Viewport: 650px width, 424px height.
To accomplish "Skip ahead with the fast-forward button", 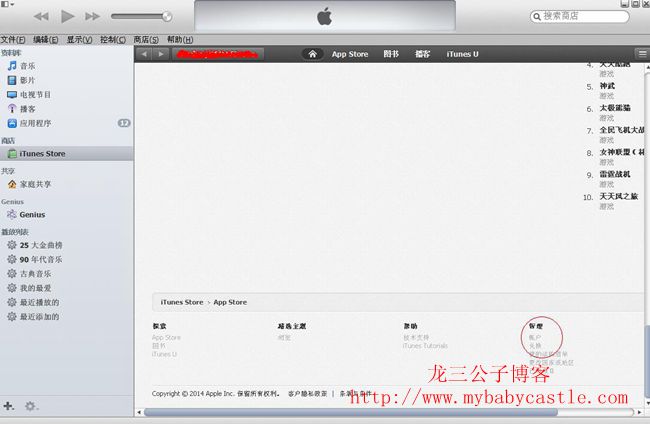I will pos(92,16).
